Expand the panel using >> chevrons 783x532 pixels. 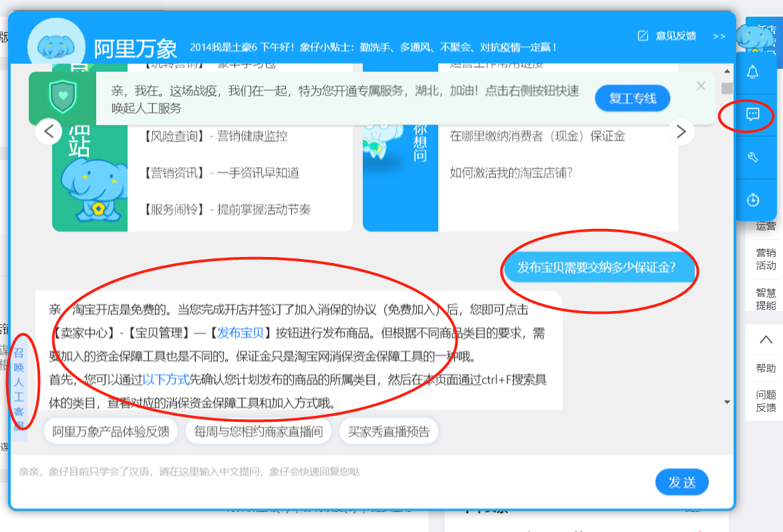(x=719, y=37)
